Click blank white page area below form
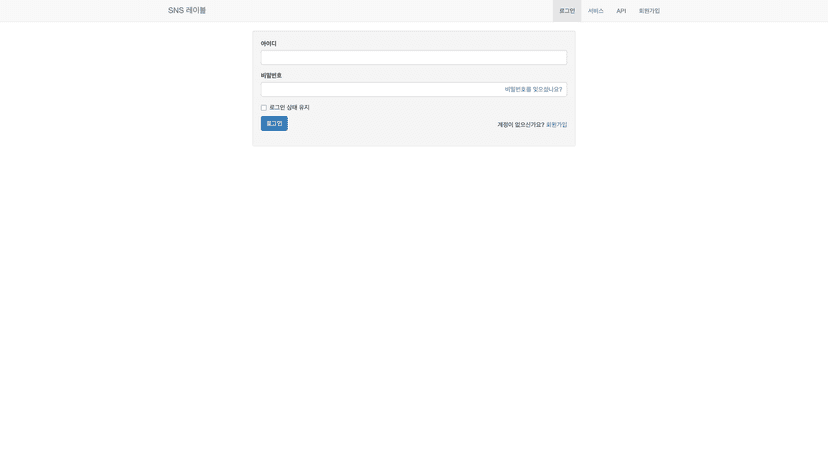The height and width of the screenshot is (466, 828). [x=414, y=300]
